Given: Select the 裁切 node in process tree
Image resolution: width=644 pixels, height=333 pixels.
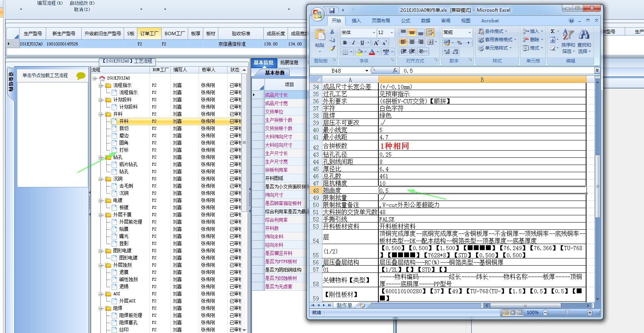Looking at the screenshot, I should 124,129.
